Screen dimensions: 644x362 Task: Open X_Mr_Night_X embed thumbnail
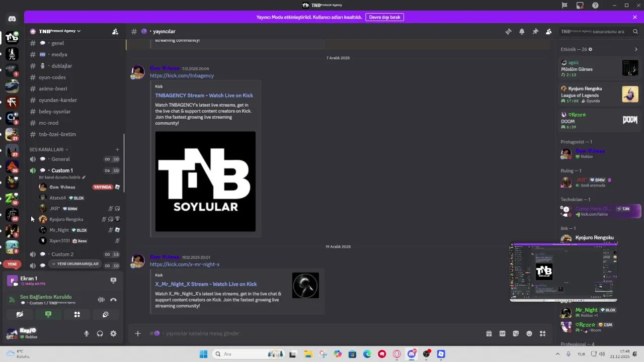305,286
